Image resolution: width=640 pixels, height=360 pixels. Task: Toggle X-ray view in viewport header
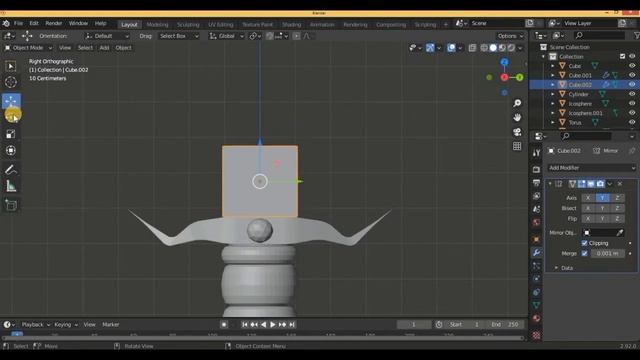(472, 48)
